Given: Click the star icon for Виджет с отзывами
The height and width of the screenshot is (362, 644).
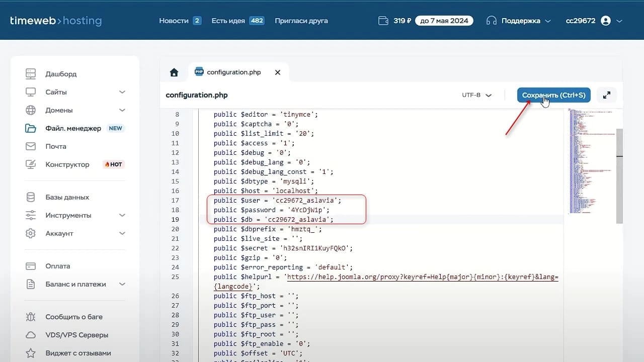Looking at the screenshot, I should pos(31,353).
